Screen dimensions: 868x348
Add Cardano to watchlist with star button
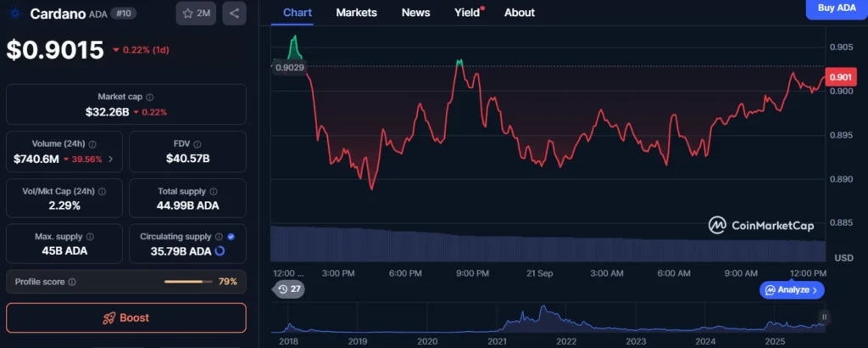[x=196, y=14]
